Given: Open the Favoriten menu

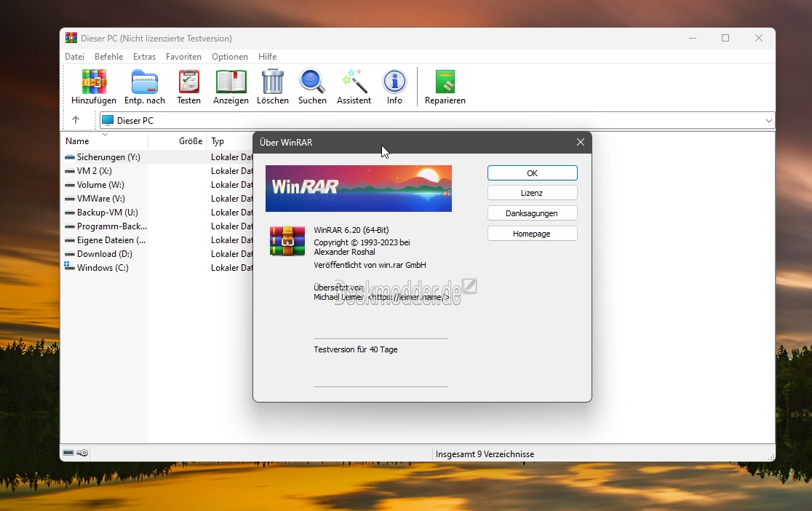Looking at the screenshot, I should click(183, 57).
